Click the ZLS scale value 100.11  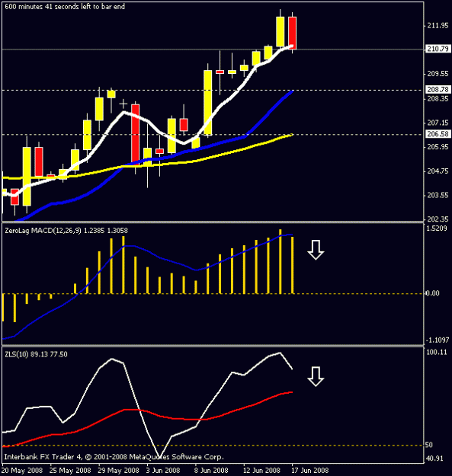pos(437,352)
